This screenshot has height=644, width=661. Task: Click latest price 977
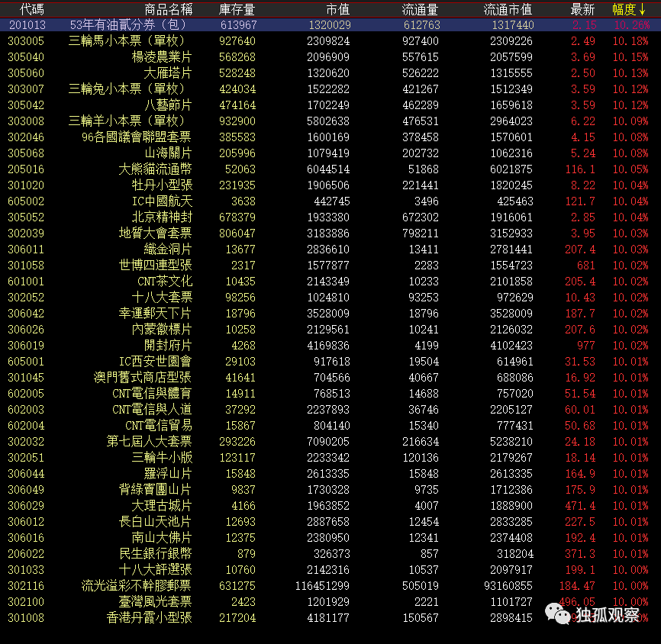[x=586, y=345]
